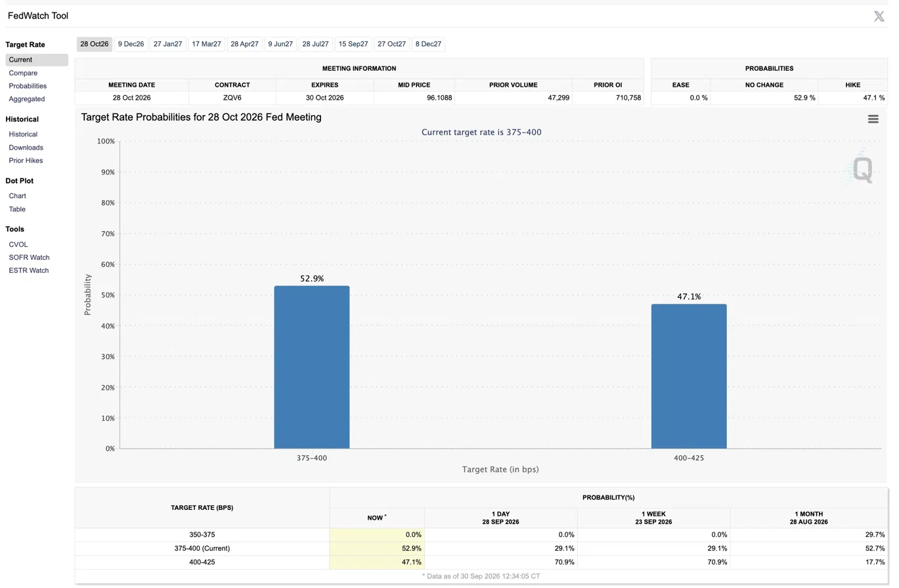Screen dimensions: 899x588
Task: Click the 28 Oct 2026 meeting date cell
Action: click(132, 98)
